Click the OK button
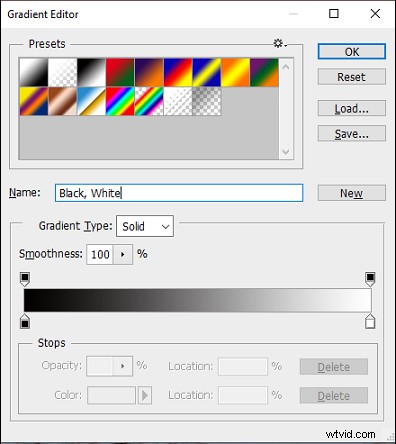Image resolution: width=396 pixels, height=444 pixels. click(352, 52)
